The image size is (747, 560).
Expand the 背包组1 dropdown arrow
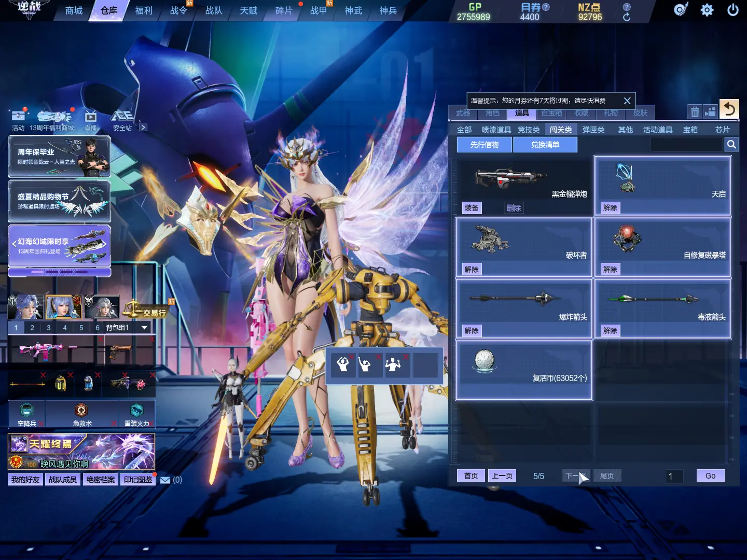144,328
